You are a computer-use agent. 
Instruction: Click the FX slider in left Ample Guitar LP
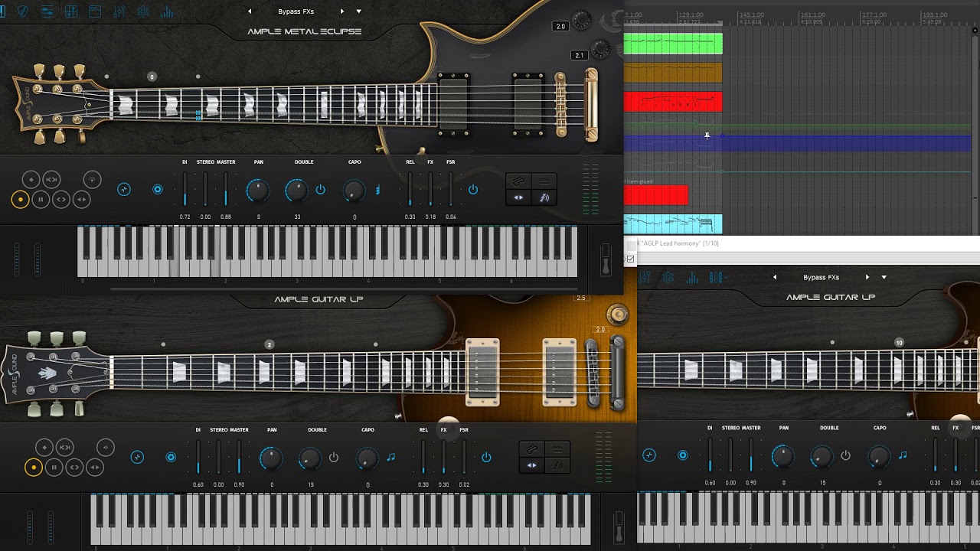(x=443, y=457)
